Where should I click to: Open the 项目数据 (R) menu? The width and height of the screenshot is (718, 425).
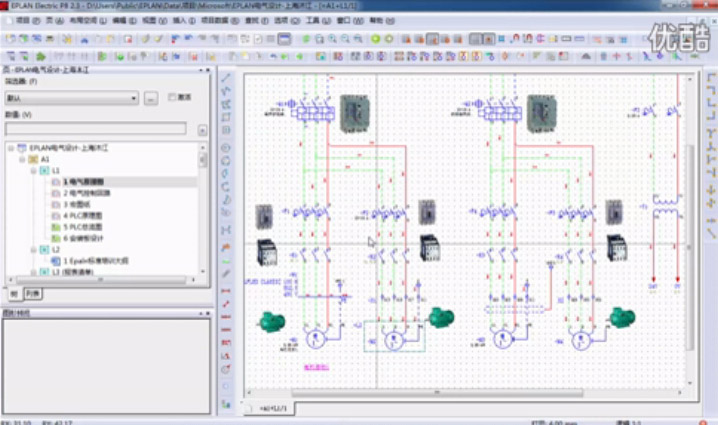click(220, 21)
